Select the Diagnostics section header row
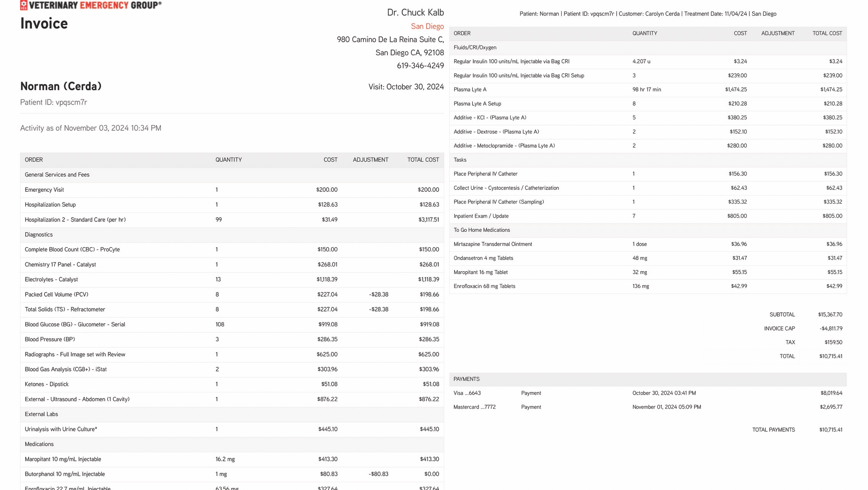Image resolution: width=868 pixels, height=490 pixels. [39, 235]
